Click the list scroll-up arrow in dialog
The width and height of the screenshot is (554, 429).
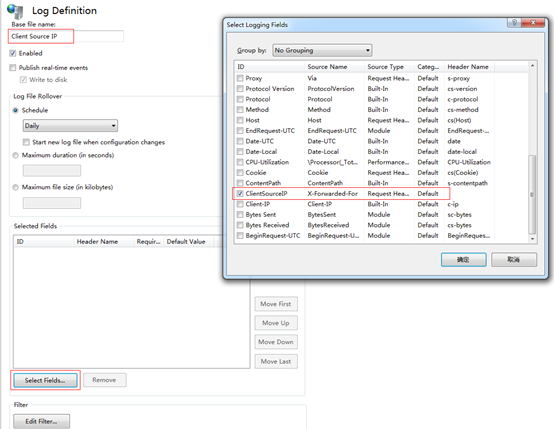(532, 66)
